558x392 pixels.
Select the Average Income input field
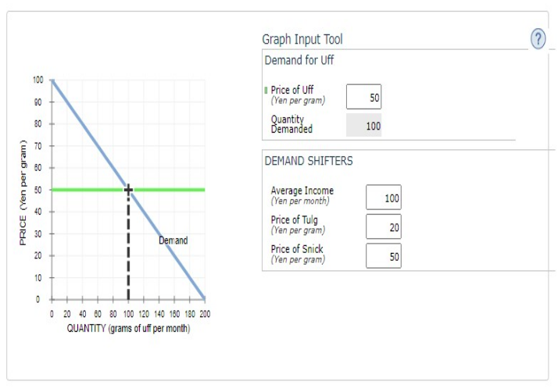click(383, 198)
